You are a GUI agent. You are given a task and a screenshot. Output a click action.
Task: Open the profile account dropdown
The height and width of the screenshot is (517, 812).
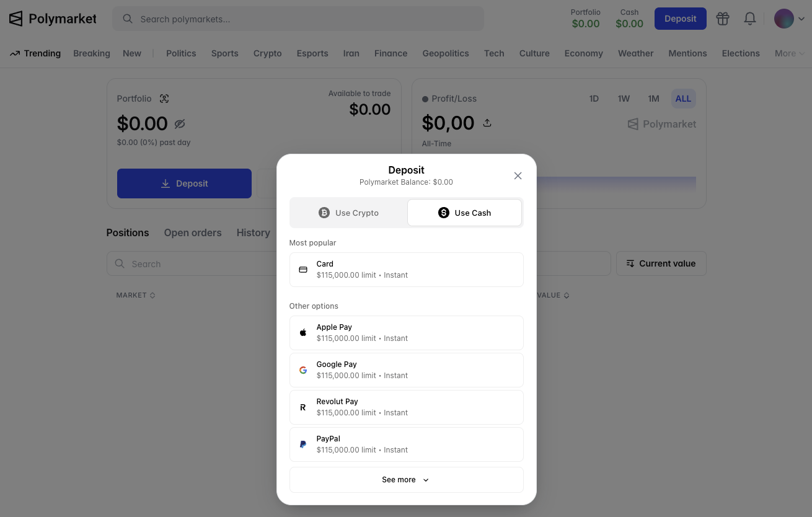[788, 19]
